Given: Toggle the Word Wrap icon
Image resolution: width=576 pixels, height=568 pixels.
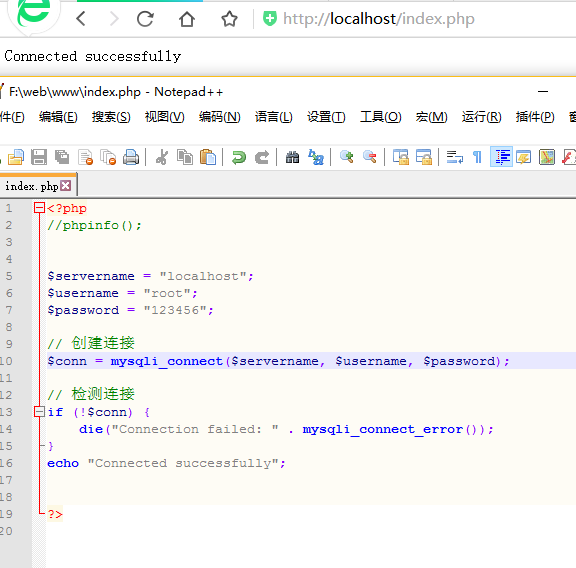Looking at the screenshot, I should tap(455, 157).
